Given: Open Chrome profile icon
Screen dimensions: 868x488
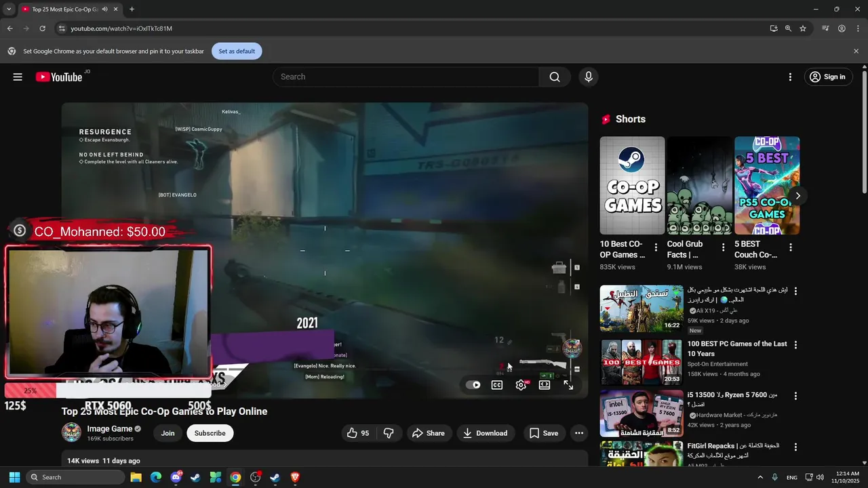Looking at the screenshot, I should (842, 28).
